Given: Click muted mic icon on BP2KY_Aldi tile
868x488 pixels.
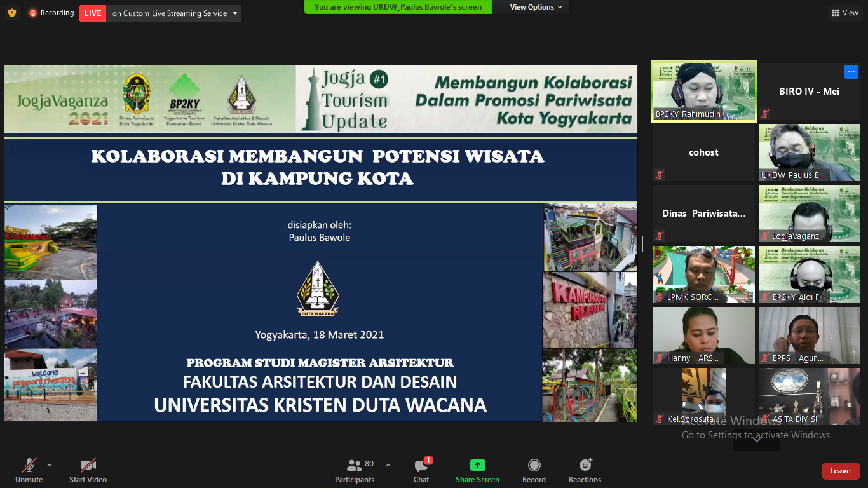Looking at the screenshot, I should [x=765, y=297].
